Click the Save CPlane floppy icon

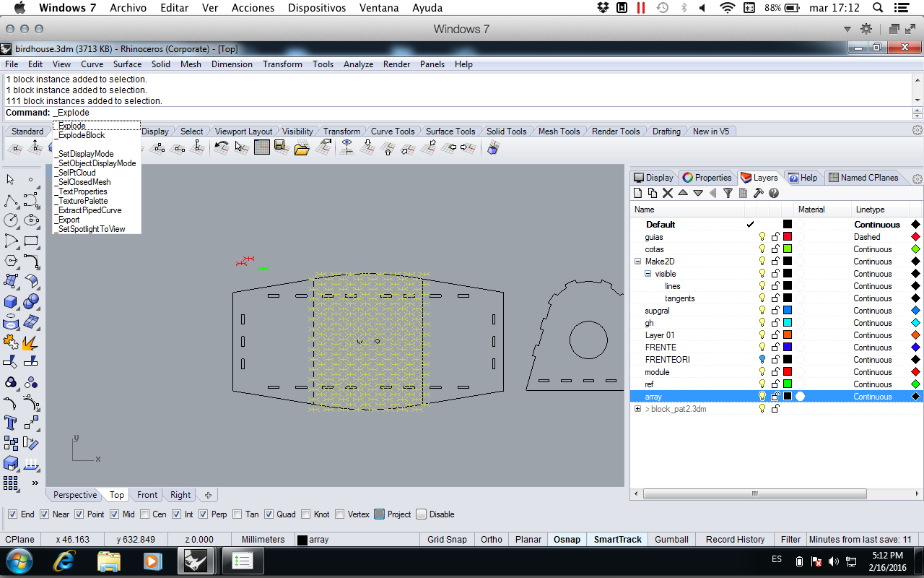pos(282,147)
